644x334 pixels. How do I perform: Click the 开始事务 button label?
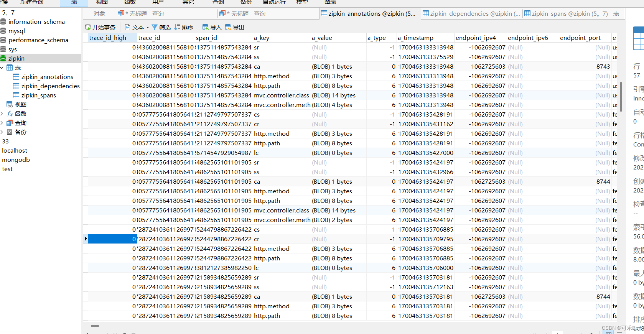click(104, 27)
